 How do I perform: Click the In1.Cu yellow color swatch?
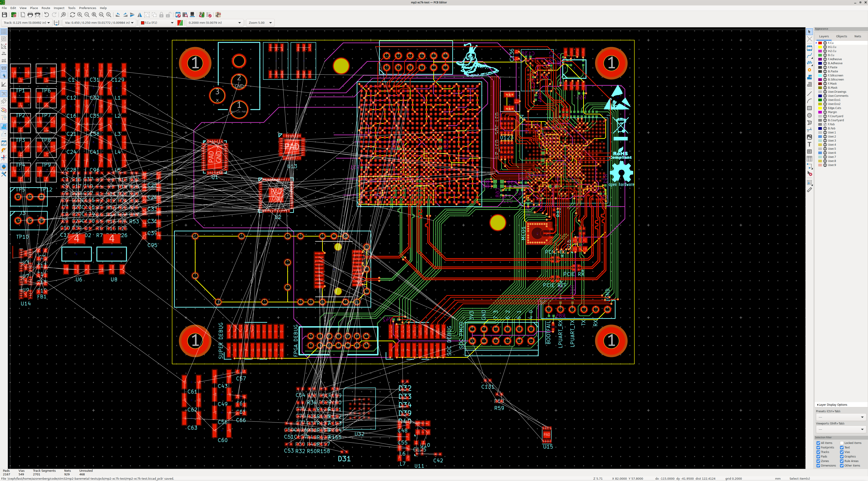click(x=820, y=47)
